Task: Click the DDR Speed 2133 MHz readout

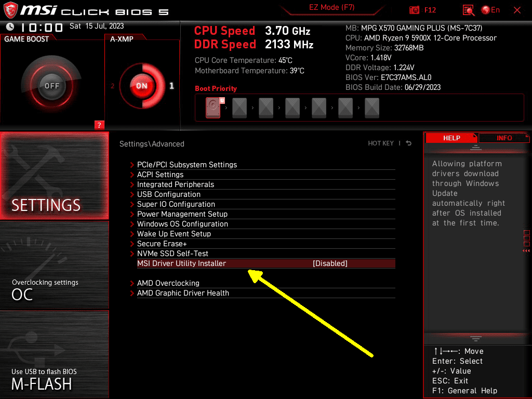Action: point(254,45)
